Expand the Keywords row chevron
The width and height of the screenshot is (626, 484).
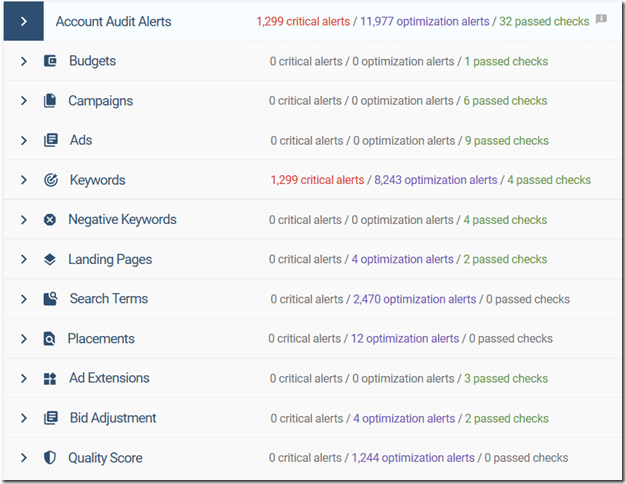[24, 180]
